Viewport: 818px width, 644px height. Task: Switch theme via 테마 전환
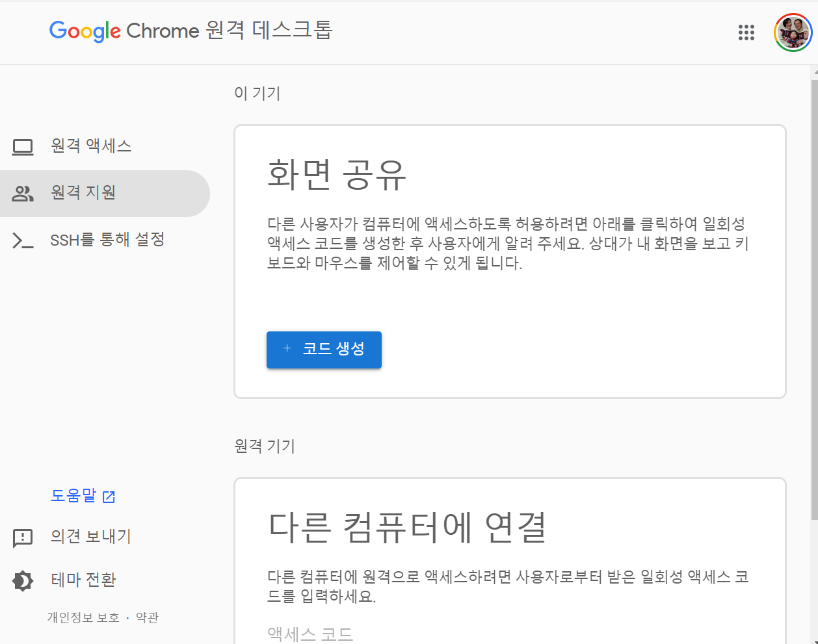tap(83, 580)
